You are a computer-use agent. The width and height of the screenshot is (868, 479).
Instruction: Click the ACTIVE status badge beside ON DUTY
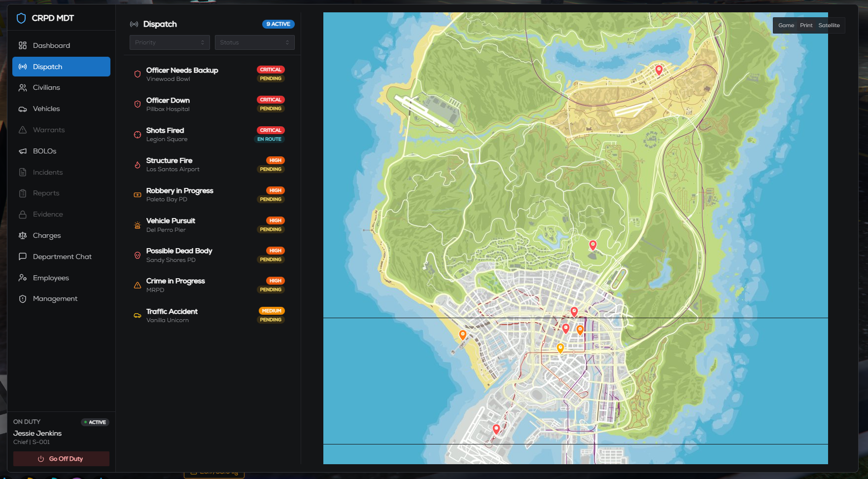(x=95, y=422)
